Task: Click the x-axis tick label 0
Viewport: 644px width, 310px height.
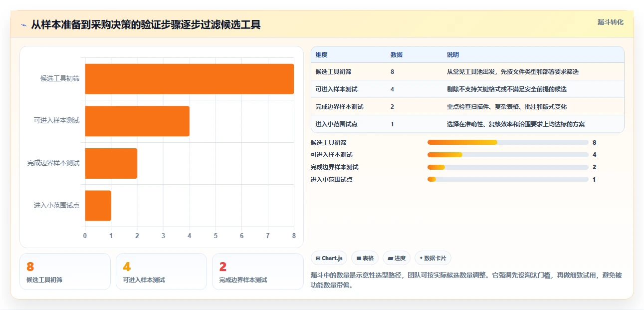Action: (85, 236)
